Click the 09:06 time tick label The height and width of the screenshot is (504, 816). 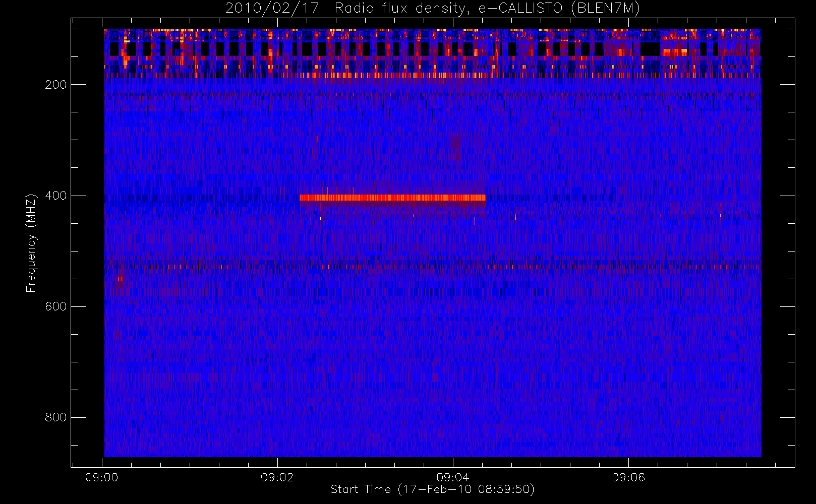click(628, 477)
